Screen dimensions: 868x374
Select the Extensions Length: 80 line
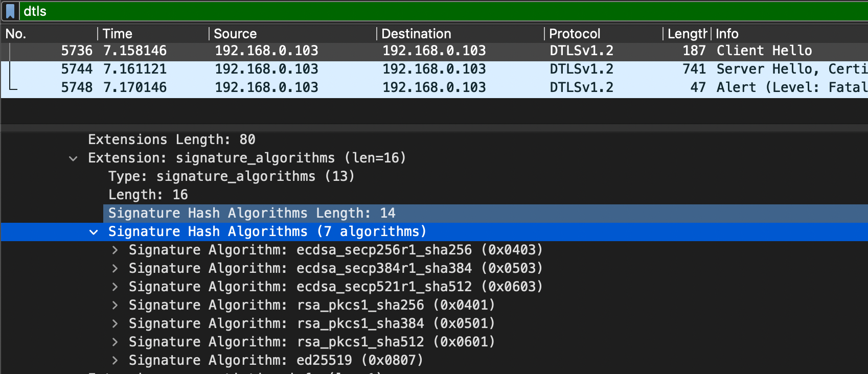point(172,139)
